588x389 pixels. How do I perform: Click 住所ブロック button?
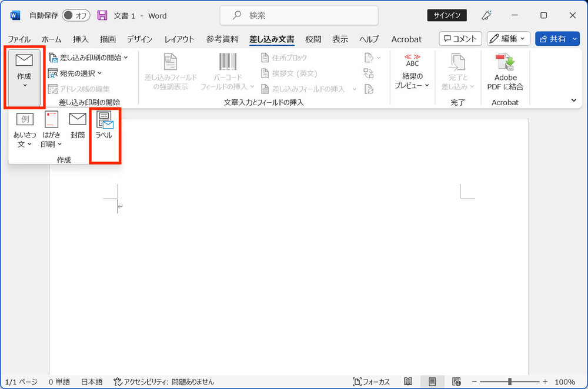point(284,58)
